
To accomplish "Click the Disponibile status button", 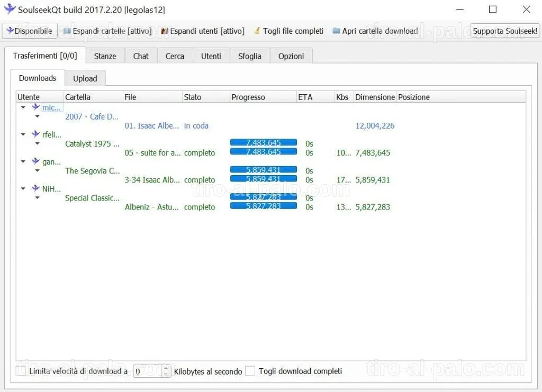I will [30, 31].
